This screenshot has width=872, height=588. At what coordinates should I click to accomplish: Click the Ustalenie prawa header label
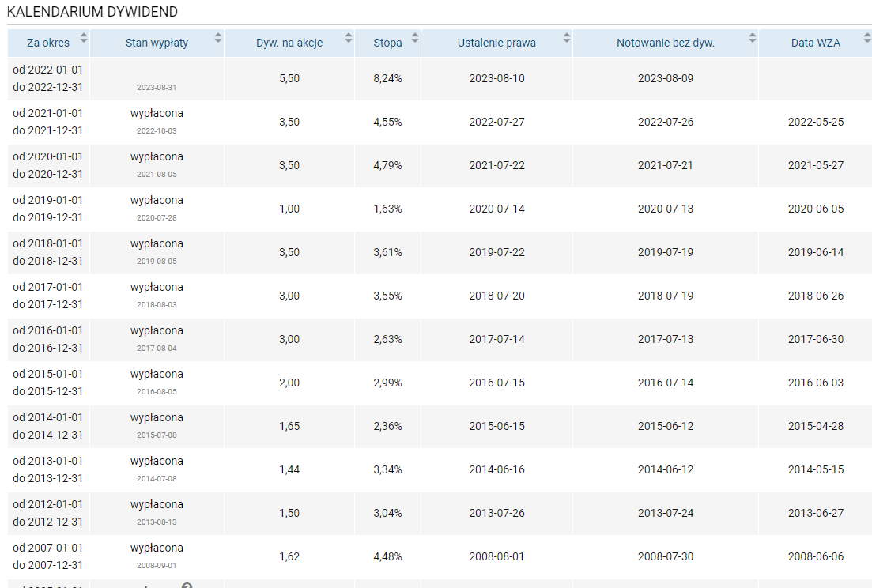coord(496,43)
